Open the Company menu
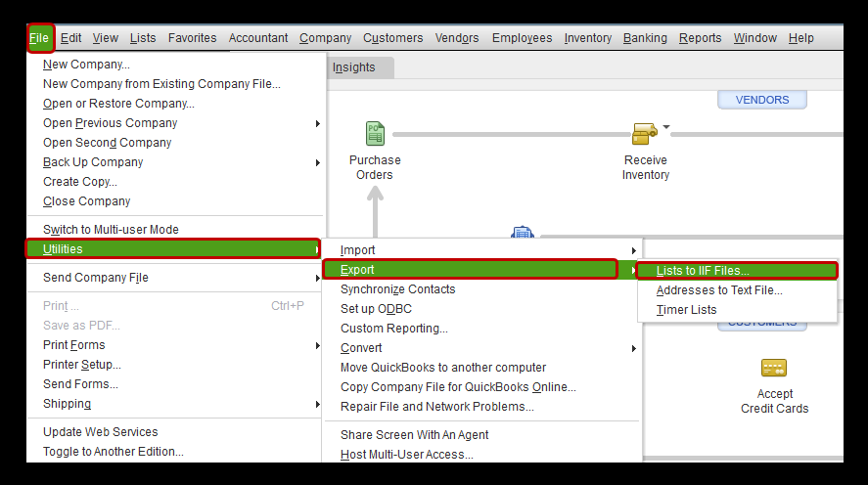The image size is (868, 485). point(326,38)
